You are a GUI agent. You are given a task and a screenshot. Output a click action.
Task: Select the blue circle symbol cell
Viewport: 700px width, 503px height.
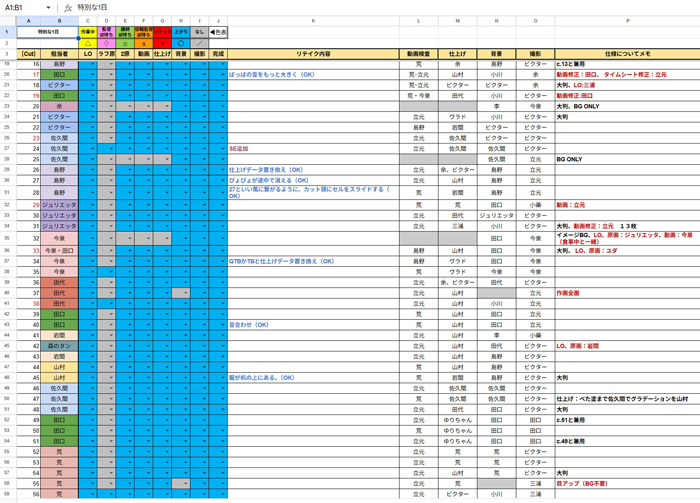pos(181,43)
